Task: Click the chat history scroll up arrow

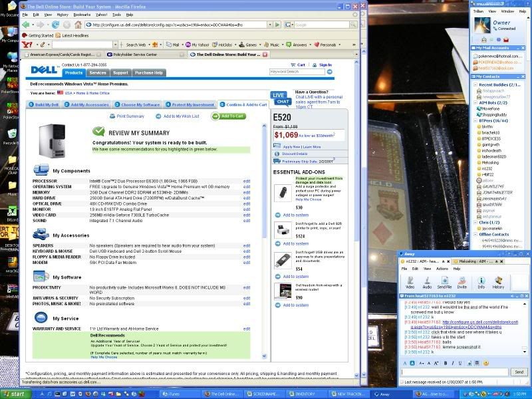Action: [525, 304]
